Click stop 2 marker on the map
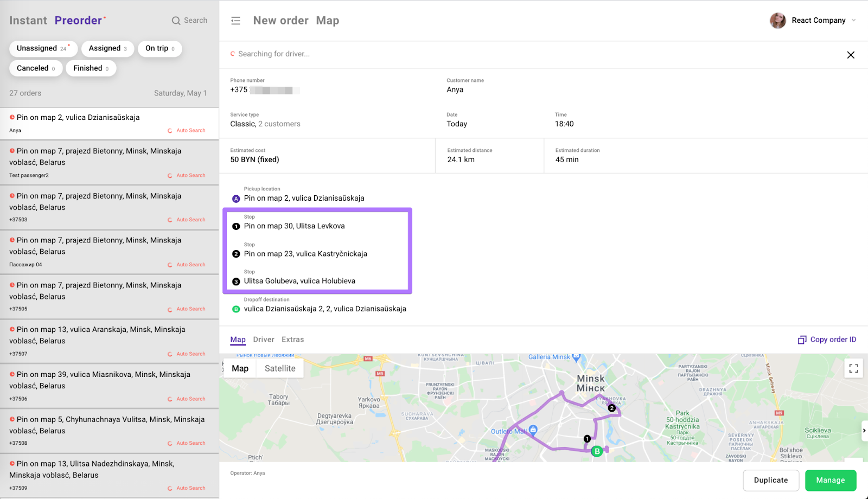Viewport: 868px width, 499px height. click(611, 408)
